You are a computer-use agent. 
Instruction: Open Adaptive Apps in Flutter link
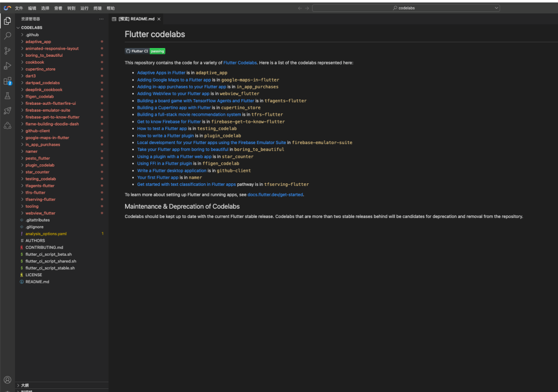(x=161, y=73)
